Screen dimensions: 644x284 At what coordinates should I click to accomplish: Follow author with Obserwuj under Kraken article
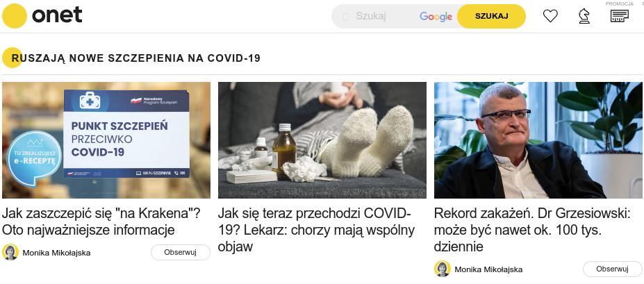pos(181,252)
